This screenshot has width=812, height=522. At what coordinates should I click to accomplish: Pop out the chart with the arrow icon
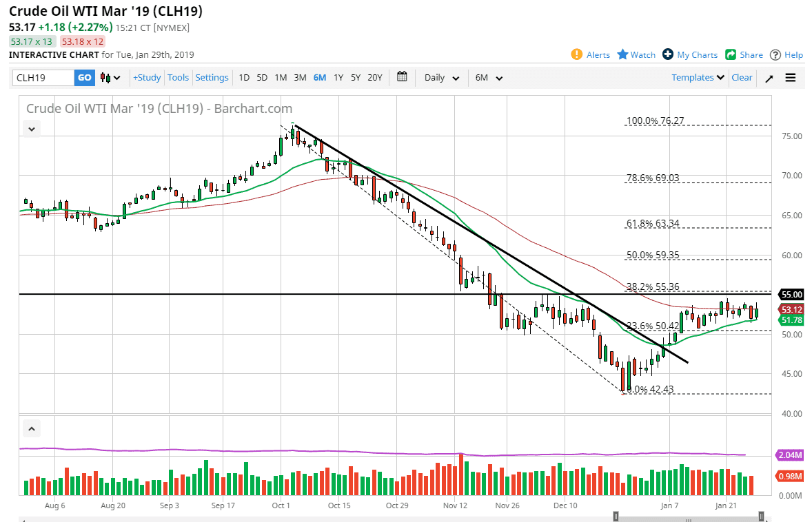[x=769, y=77]
